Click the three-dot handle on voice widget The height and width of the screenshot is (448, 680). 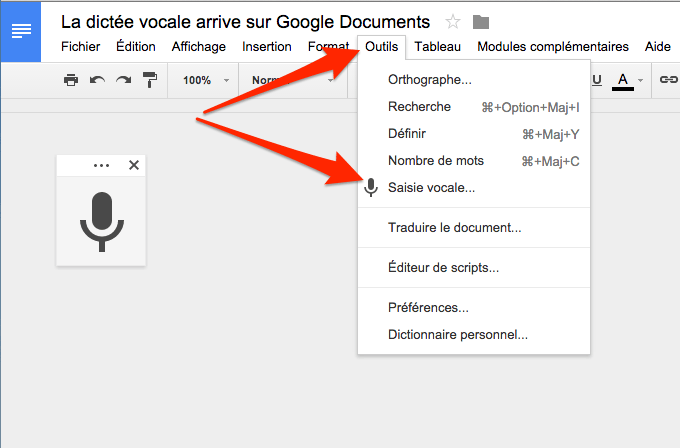click(101, 165)
